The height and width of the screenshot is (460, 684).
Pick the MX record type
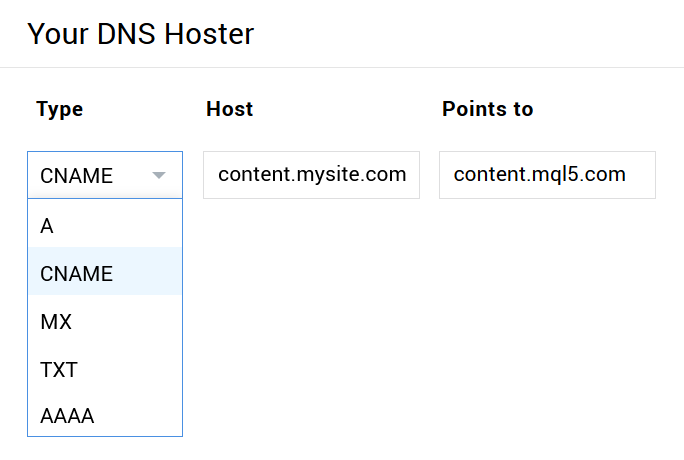[x=105, y=322]
